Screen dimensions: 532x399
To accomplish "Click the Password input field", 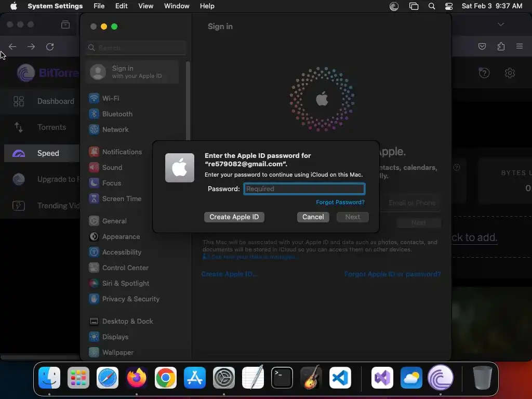I will (304, 189).
